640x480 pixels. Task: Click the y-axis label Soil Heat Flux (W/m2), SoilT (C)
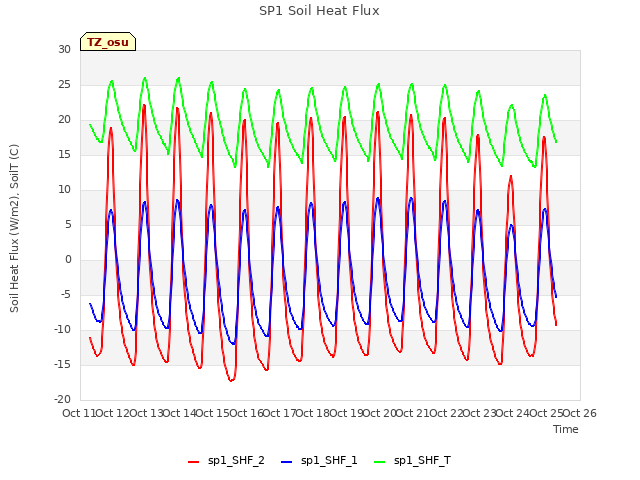(14, 228)
